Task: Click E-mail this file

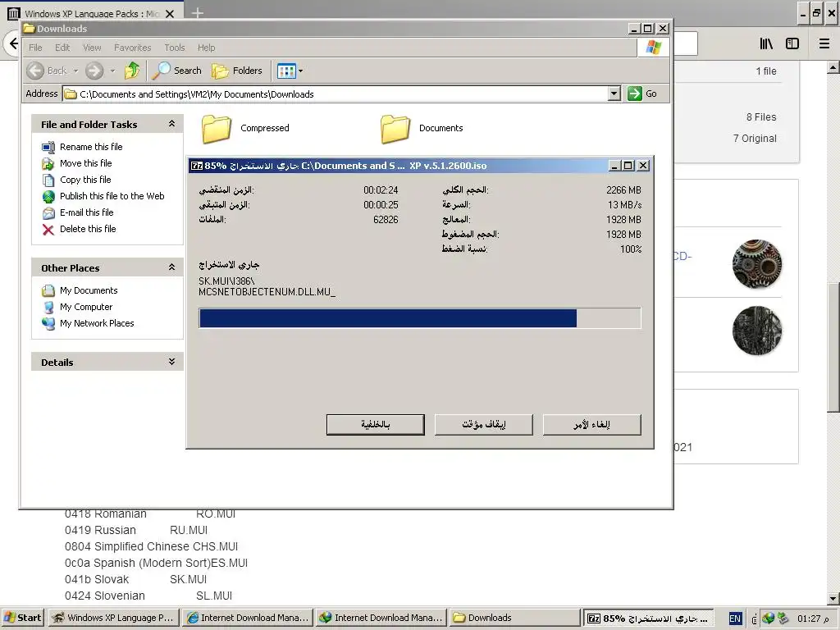Action: tap(86, 212)
